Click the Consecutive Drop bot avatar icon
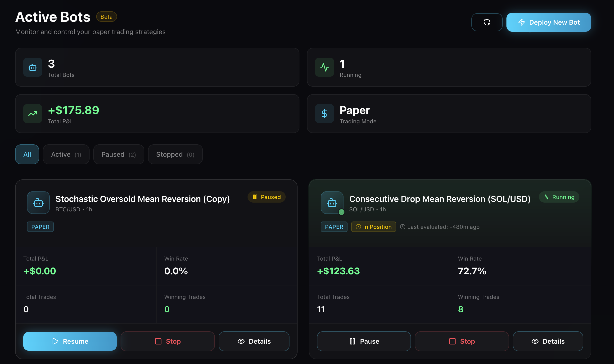 pos(332,203)
